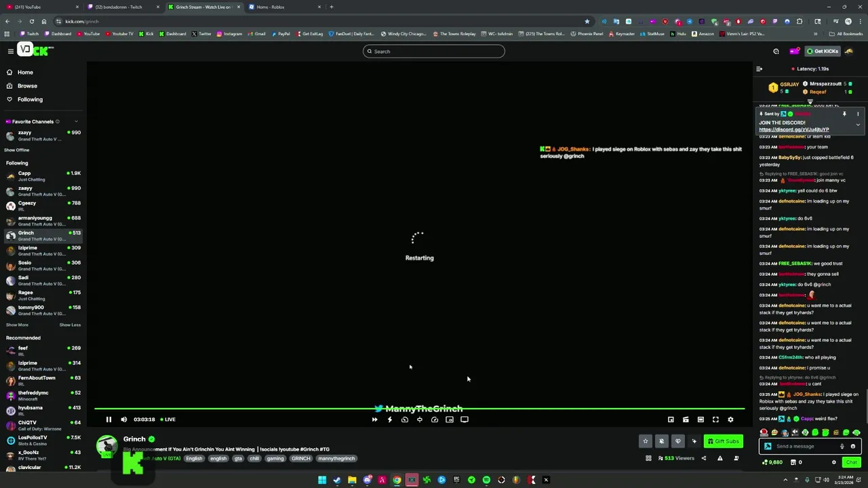
Task: Open Windows Start button on taskbar
Action: (322, 480)
